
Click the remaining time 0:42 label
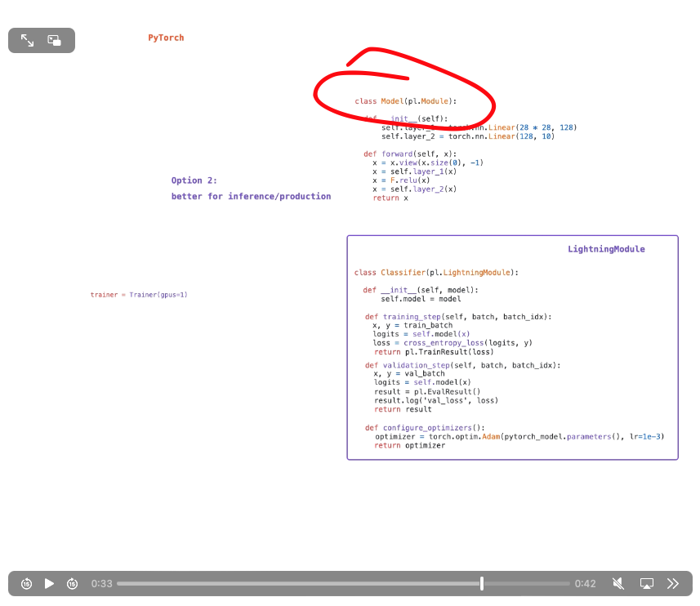[586, 583]
